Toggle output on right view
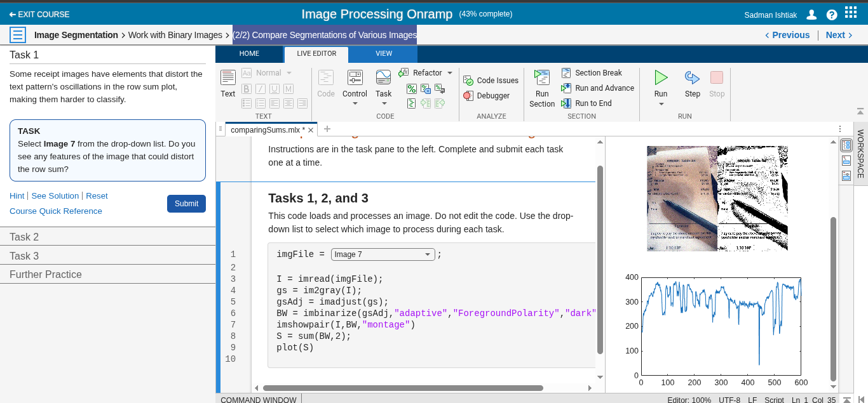Screen dimensions: 868x403 click(x=846, y=145)
